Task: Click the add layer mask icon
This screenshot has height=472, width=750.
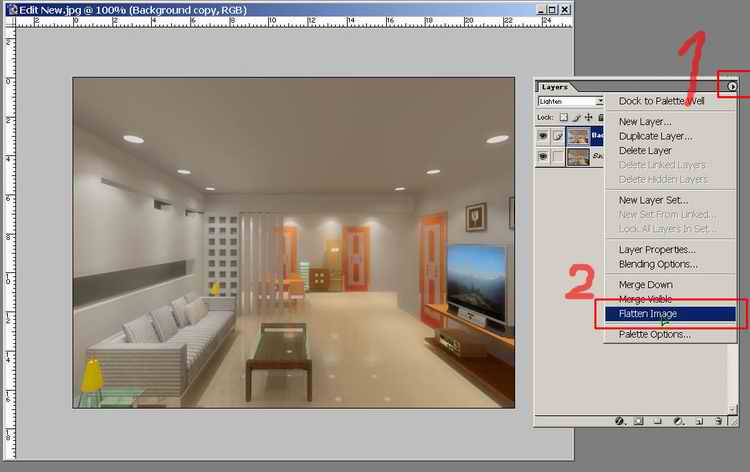Action: tap(638, 421)
